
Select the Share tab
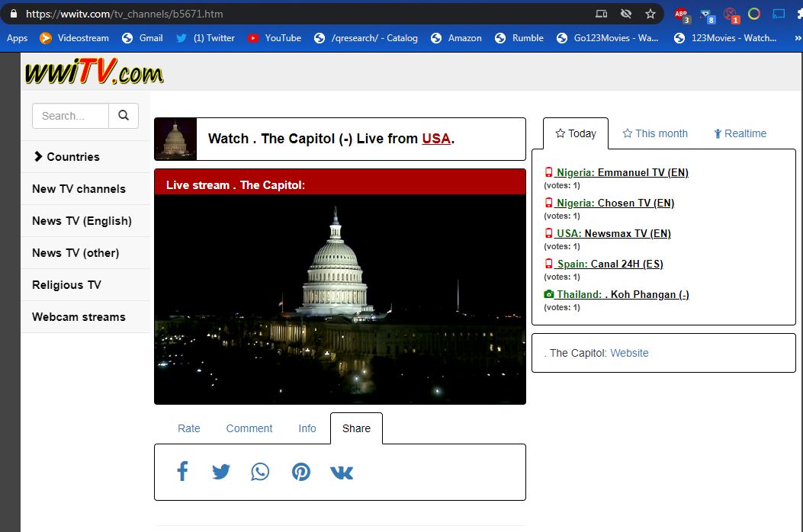356,428
